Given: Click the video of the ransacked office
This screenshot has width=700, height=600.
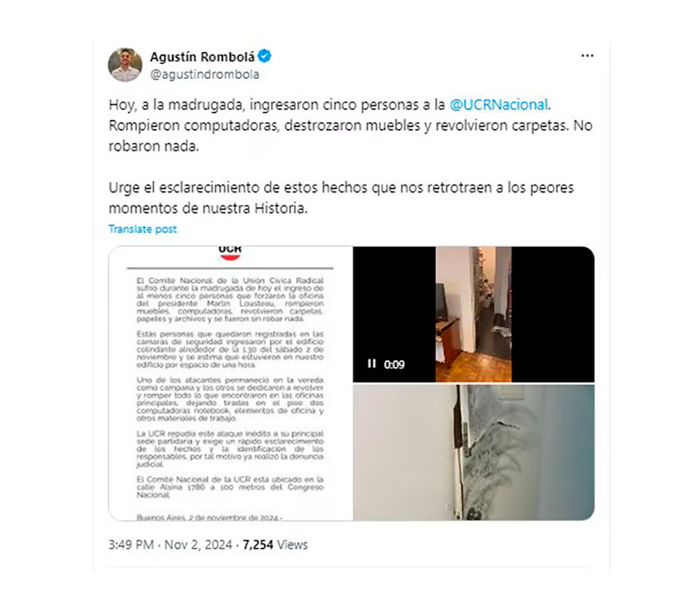Looking at the screenshot, I should tap(473, 314).
